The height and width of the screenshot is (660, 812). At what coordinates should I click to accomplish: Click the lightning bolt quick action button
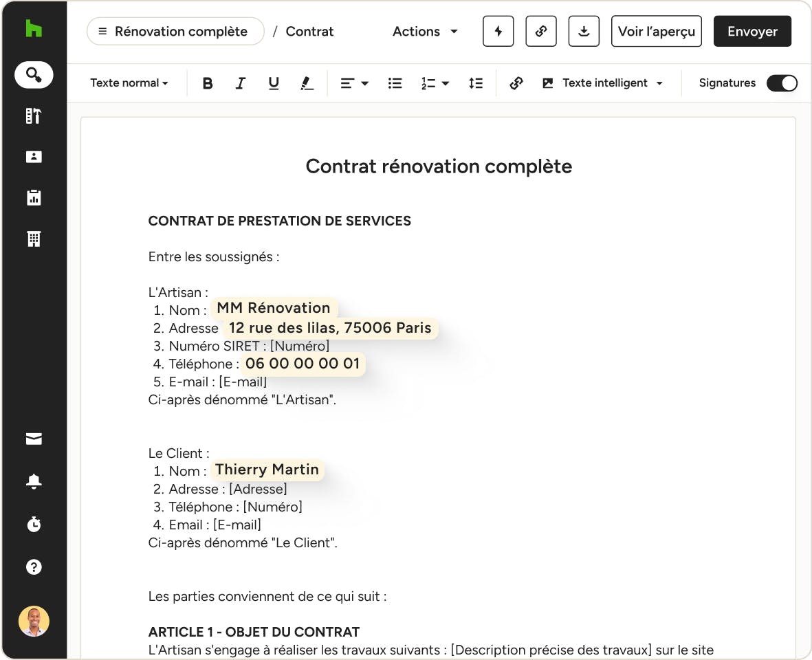pyautogui.click(x=498, y=32)
